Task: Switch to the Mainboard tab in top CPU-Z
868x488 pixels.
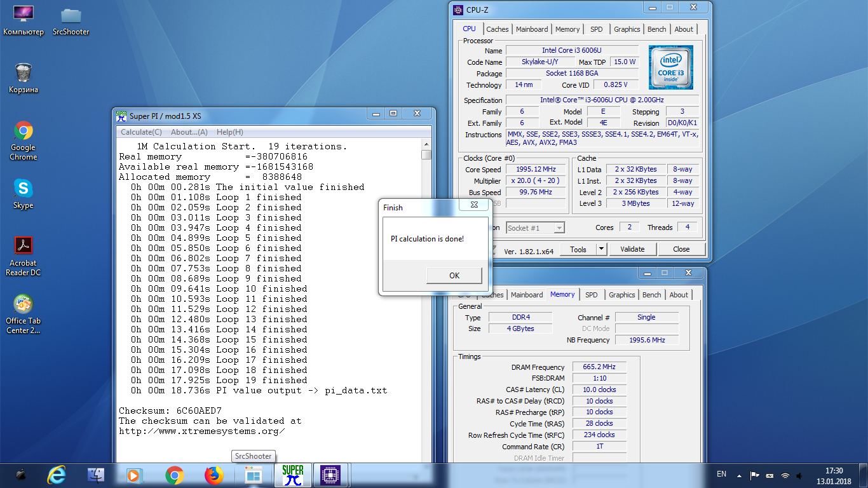Action: point(532,29)
